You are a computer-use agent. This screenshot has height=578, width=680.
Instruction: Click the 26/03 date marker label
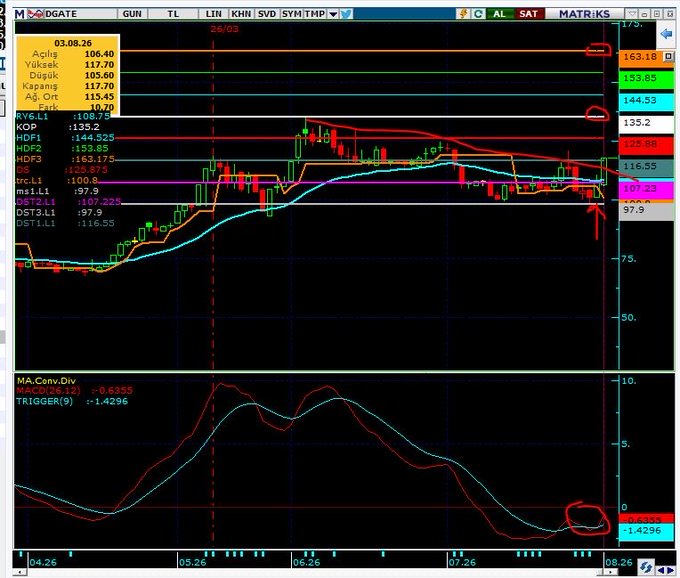pyautogui.click(x=224, y=29)
